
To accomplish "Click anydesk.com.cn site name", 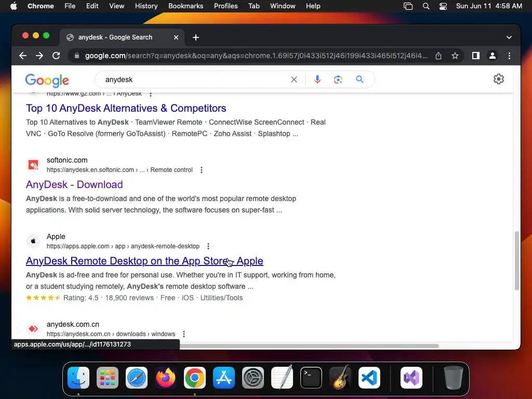I will tap(73, 324).
